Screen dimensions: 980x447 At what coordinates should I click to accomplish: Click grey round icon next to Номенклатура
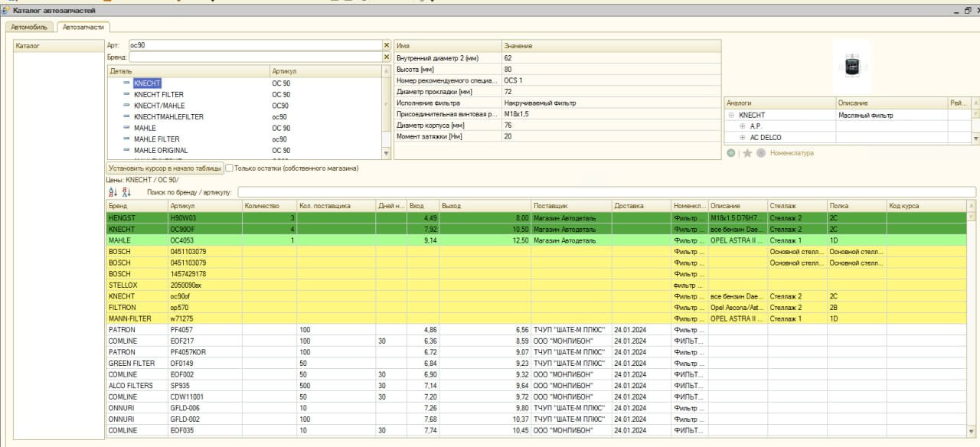coord(761,153)
